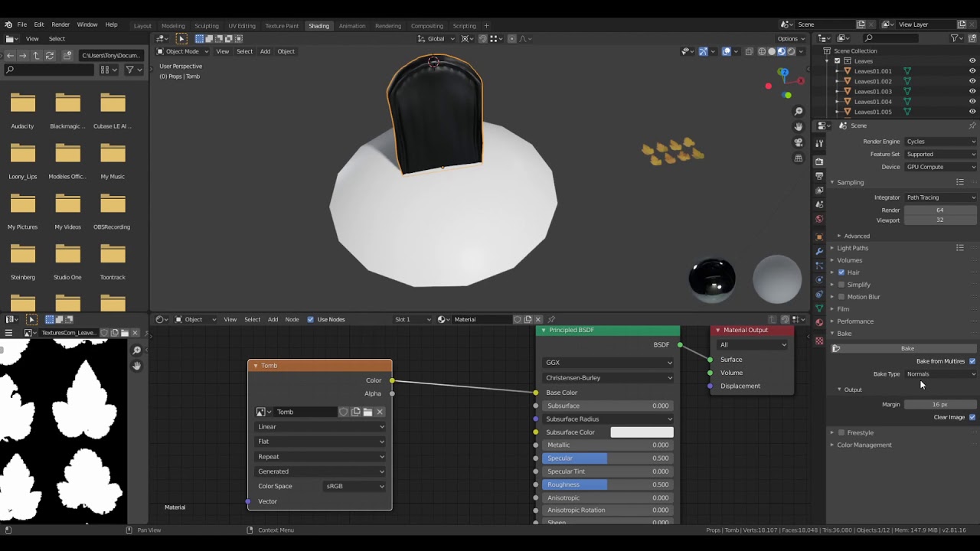Open the World properties tab
Screen dimensions: 980x551
point(819,220)
